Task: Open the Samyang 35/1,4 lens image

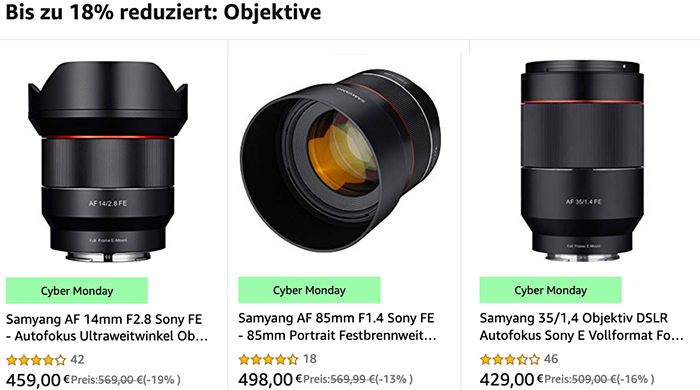Action: point(582,161)
